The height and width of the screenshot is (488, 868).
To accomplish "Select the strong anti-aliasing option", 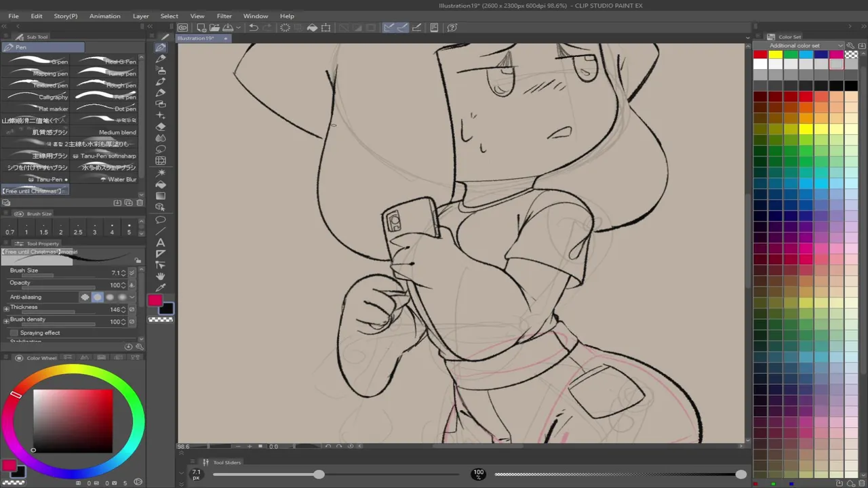I will 122,297.
